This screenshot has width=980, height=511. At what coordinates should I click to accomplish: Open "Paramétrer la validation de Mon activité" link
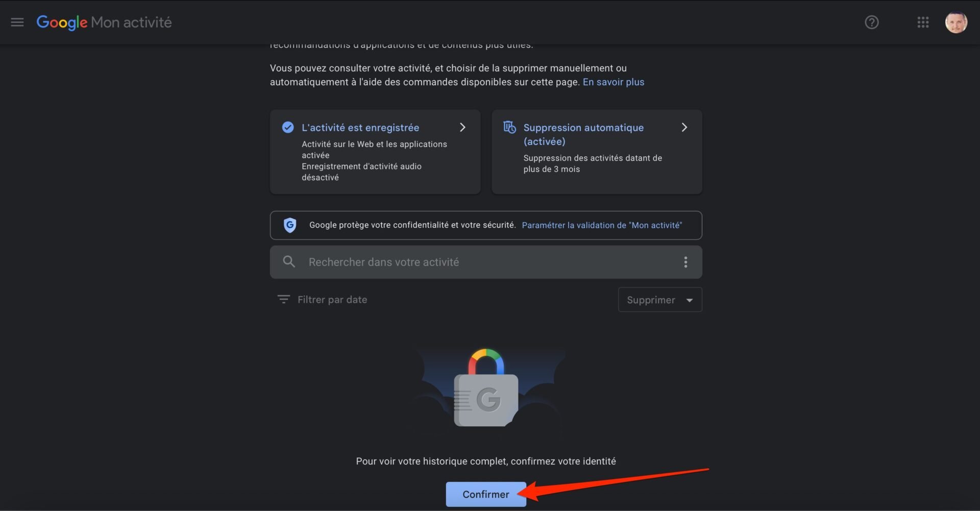[x=602, y=225]
